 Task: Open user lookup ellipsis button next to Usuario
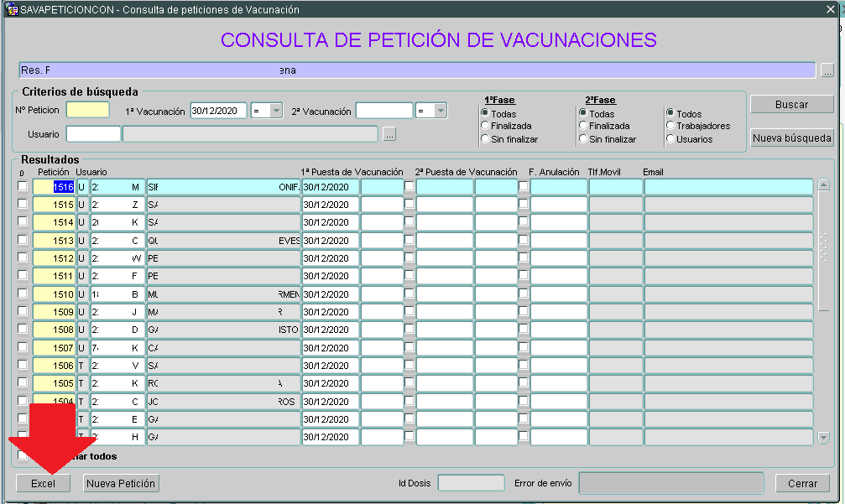tap(389, 134)
